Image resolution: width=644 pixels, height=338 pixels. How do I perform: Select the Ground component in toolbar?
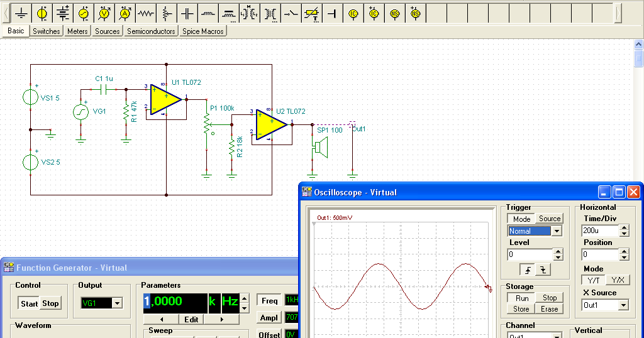click(21, 13)
